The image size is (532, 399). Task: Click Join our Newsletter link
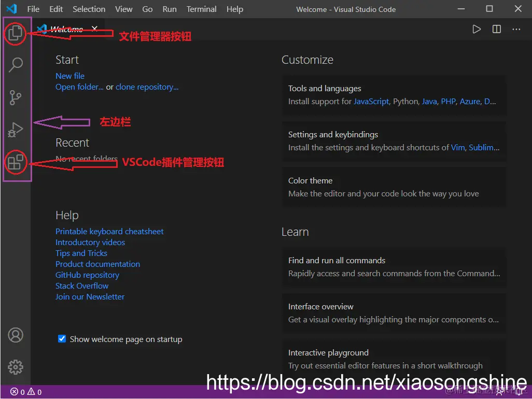tap(90, 296)
